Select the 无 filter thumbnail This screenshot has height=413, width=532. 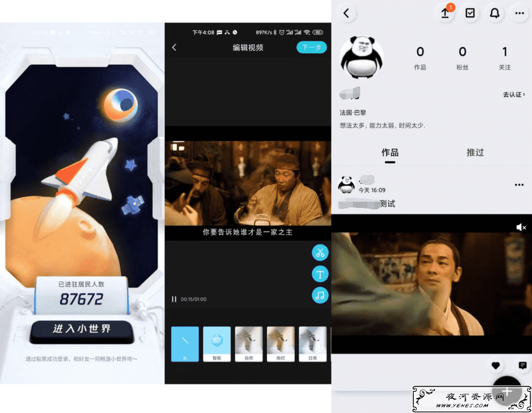185,344
